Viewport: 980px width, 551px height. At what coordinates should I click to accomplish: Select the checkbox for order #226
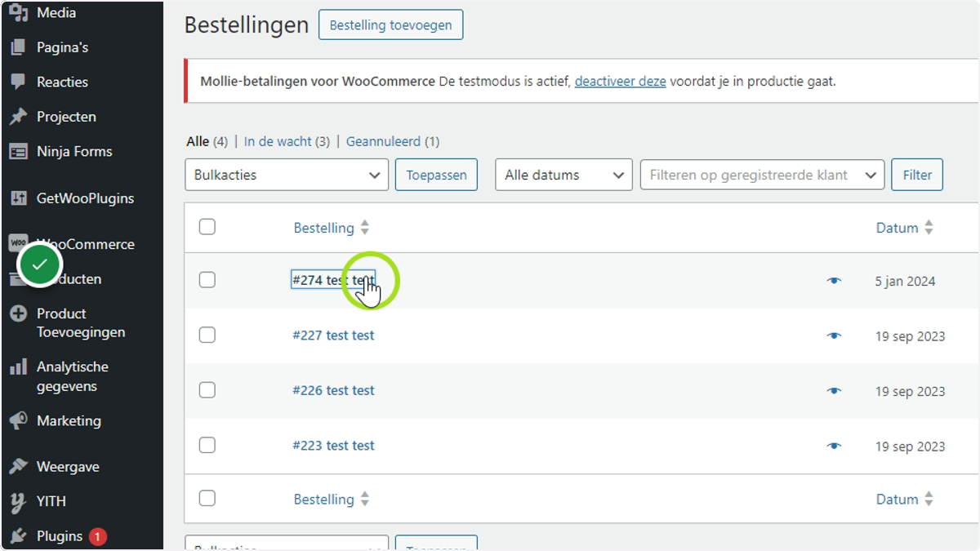207,390
